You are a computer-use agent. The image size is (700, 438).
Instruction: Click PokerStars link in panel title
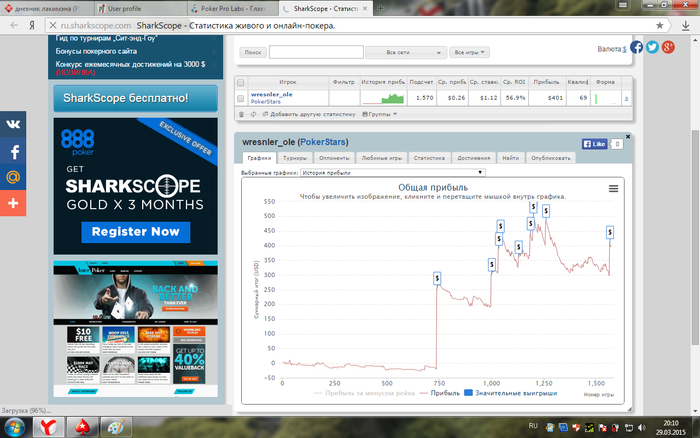[323, 142]
